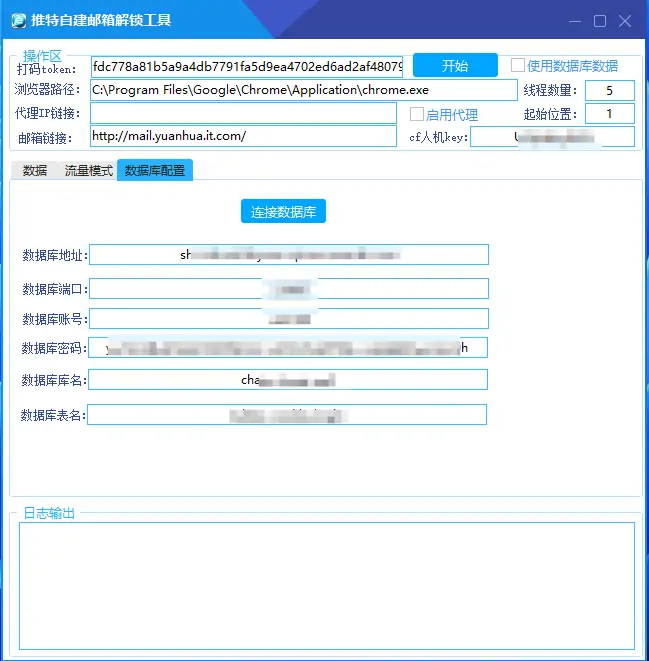Open the 流量模式 tab
Screen dimensions: 649x661
88,170
